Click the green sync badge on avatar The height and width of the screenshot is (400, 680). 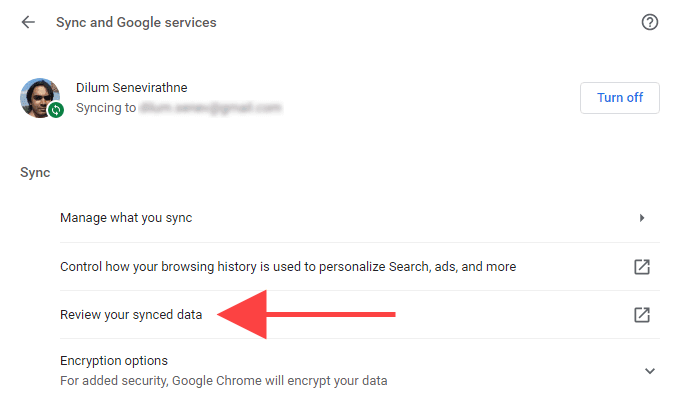pos(56,110)
